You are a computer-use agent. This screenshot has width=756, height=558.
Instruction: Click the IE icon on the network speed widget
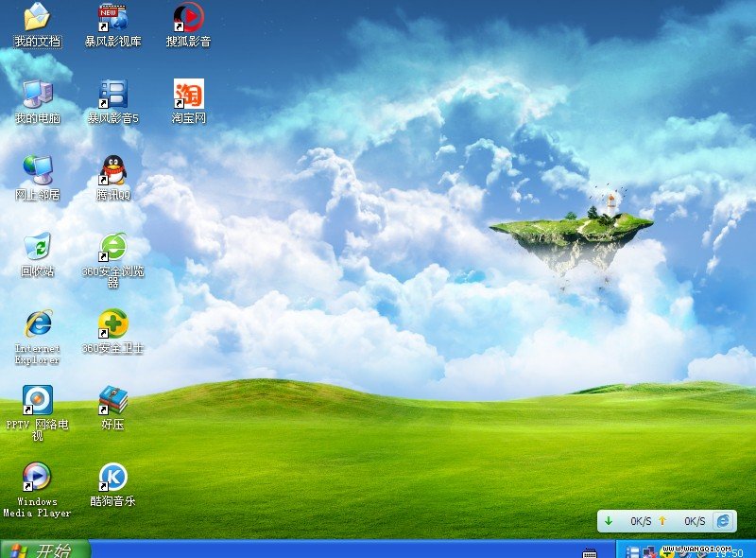723,521
